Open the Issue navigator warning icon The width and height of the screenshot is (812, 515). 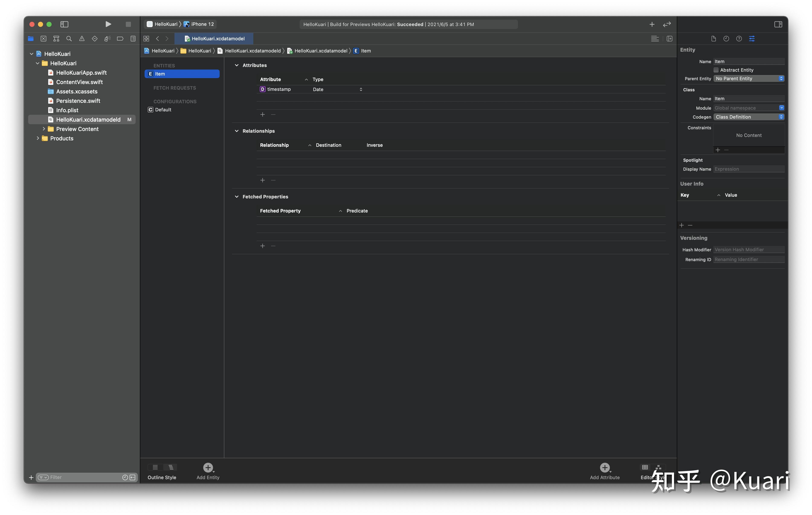tap(82, 38)
